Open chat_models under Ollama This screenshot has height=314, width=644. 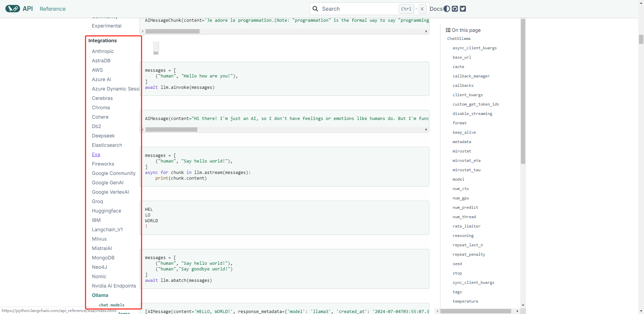point(112,305)
